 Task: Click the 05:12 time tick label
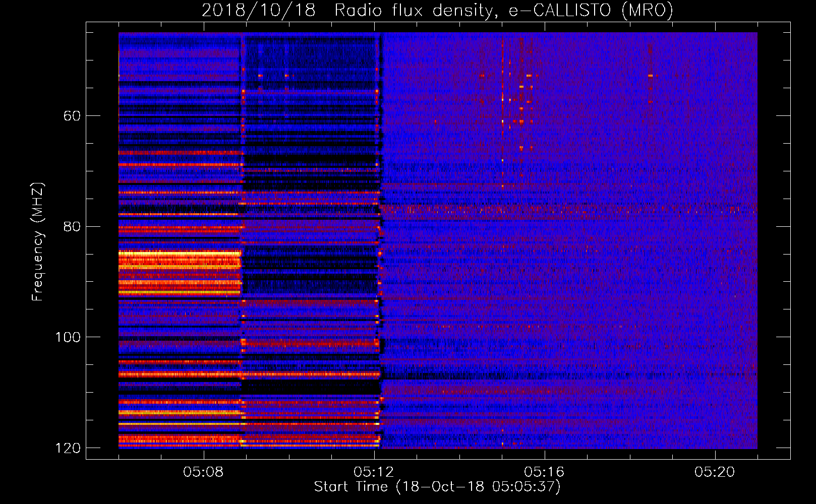tap(374, 472)
